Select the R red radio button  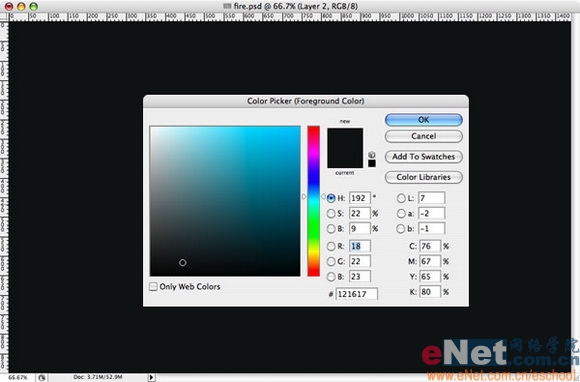coord(331,246)
